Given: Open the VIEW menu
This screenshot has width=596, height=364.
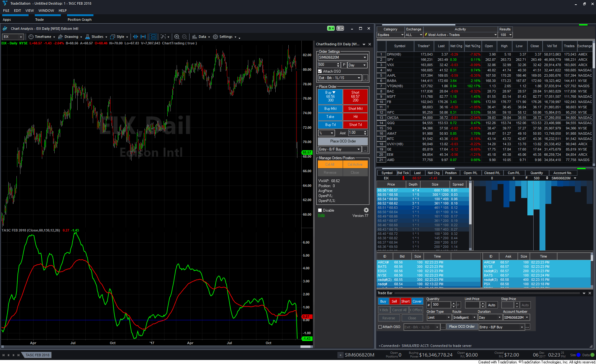Looking at the screenshot, I should click(x=29, y=11).
